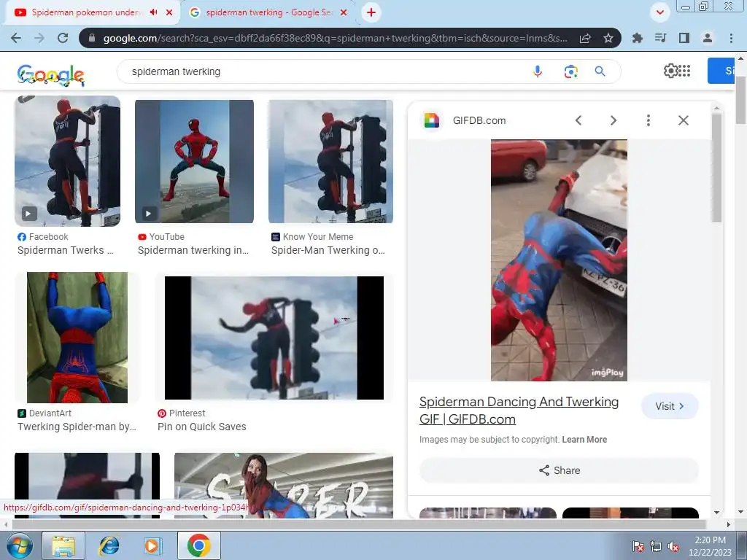747x560 pixels.
Task: Open the Windows Start button
Action: (19, 545)
